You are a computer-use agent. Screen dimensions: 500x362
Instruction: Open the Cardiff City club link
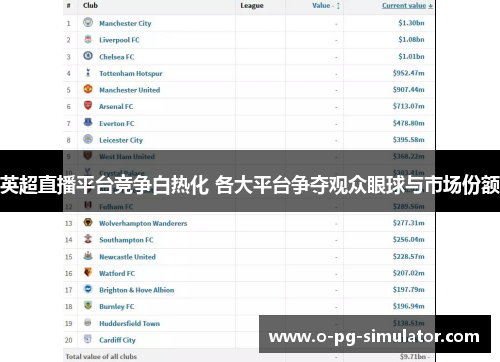coord(117,340)
